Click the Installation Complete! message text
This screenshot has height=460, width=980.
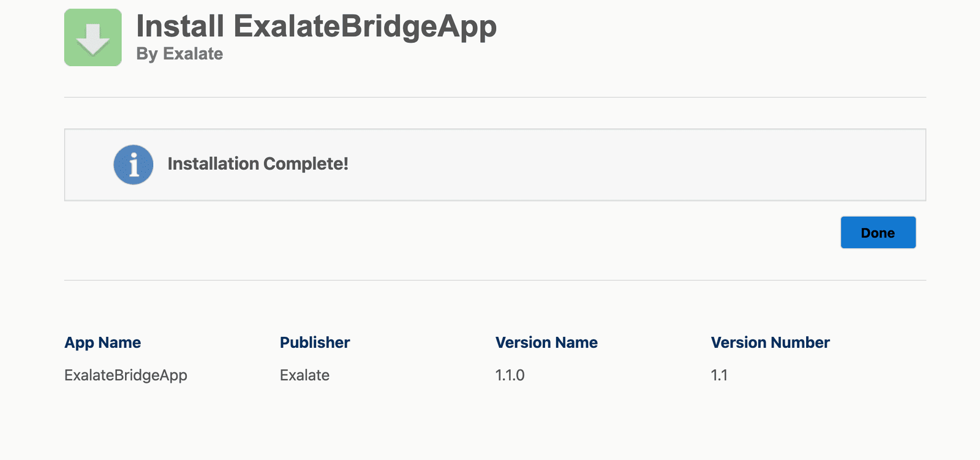tap(258, 164)
